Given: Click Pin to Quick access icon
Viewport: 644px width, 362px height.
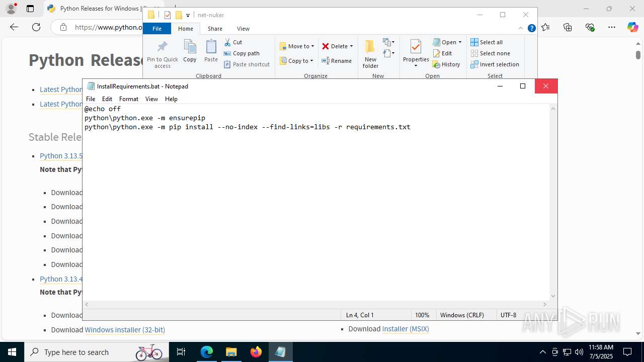Looking at the screenshot, I should point(162,47).
